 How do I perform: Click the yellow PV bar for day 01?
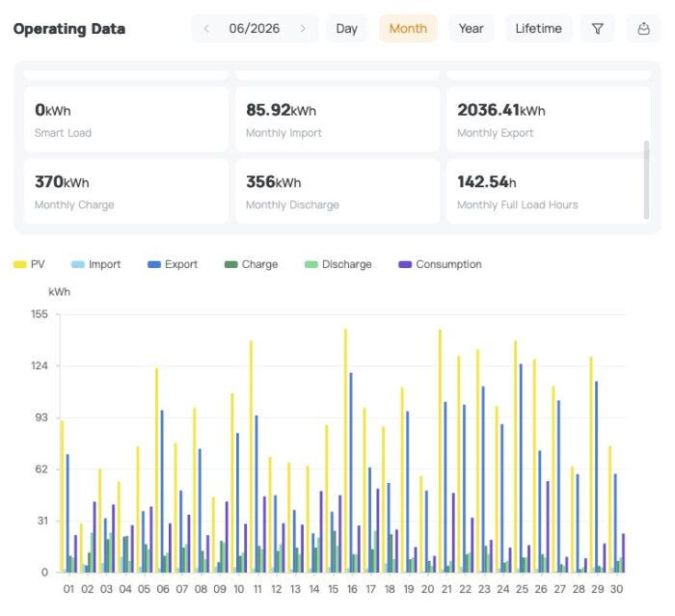tap(63, 496)
